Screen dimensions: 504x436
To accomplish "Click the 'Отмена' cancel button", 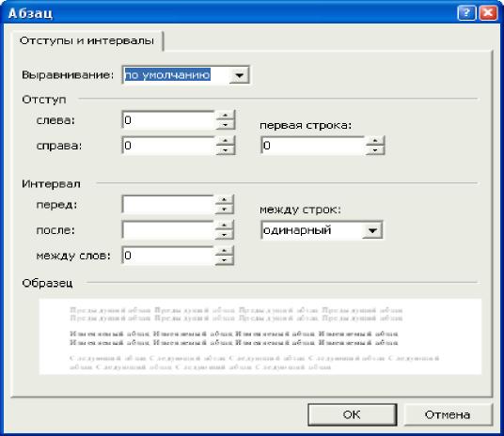I will pyautogui.click(x=448, y=414).
